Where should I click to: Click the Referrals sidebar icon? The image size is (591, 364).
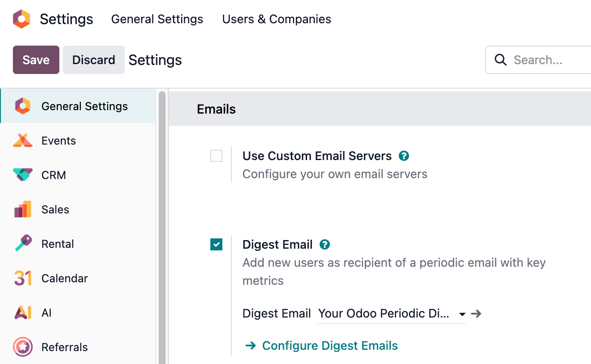22,347
